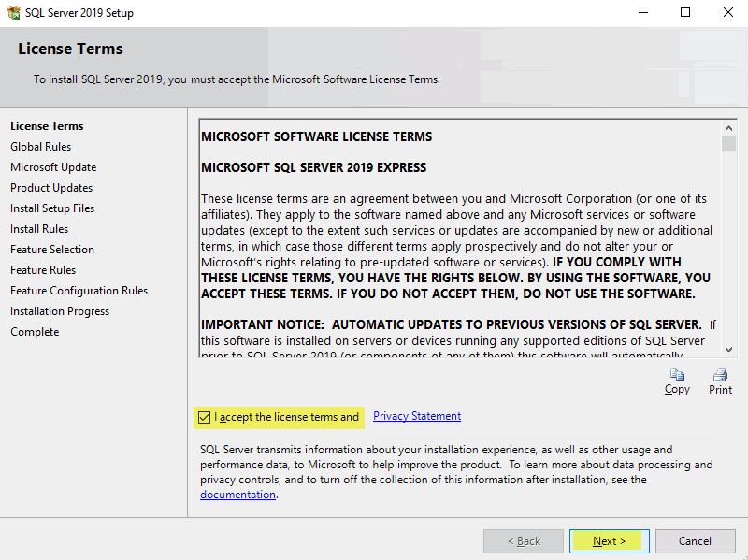The width and height of the screenshot is (748, 560).
Task: Cancel the SQL Server setup
Action: (695, 541)
